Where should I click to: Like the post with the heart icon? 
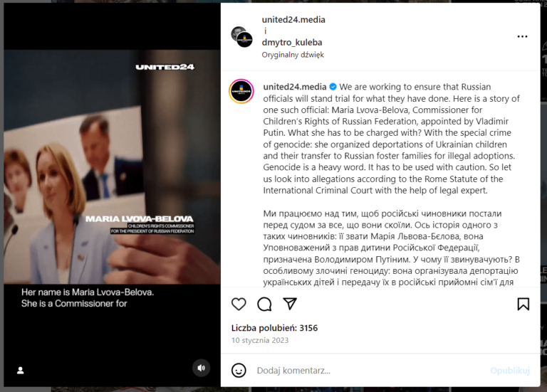239,304
